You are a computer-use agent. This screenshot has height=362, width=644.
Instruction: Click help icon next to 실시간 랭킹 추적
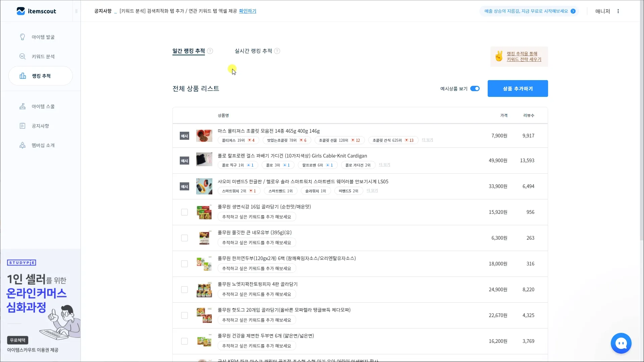pyautogui.click(x=277, y=51)
